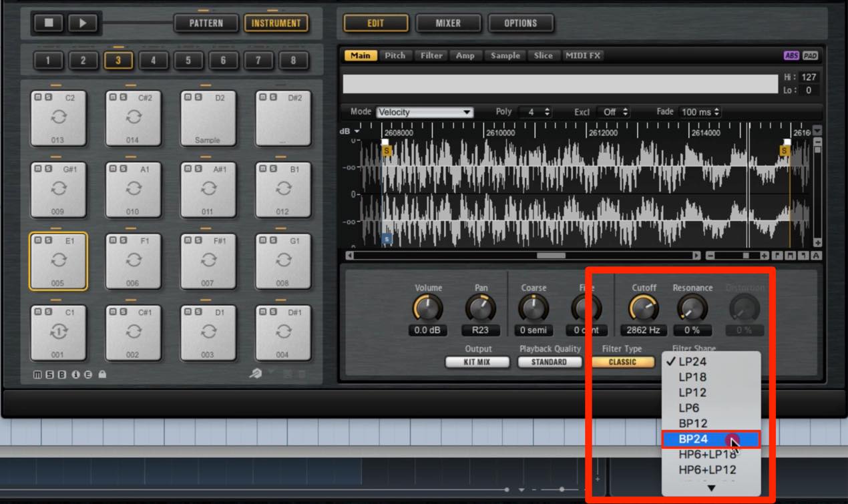848x504 pixels.
Task: Click the sample start S marker
Action: coord(387,151)
